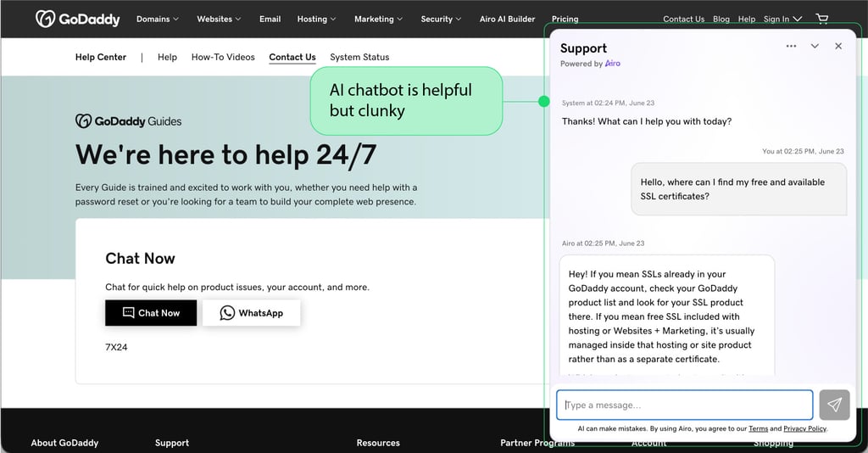Screen dimensions: 868x453
Task: Go to Pricing page
Action: point(565,19)
